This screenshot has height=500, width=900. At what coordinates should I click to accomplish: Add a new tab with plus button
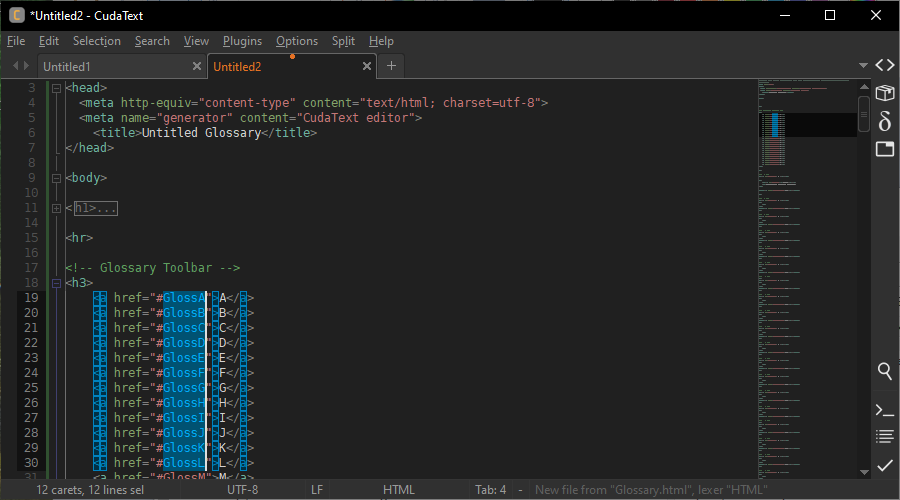[x=391, y=66]
